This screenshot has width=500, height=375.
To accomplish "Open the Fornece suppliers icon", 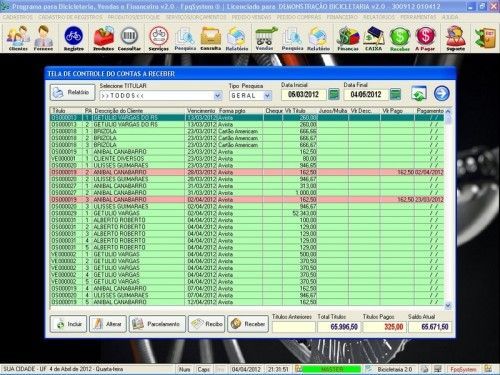I will click(x=43, y=38).
